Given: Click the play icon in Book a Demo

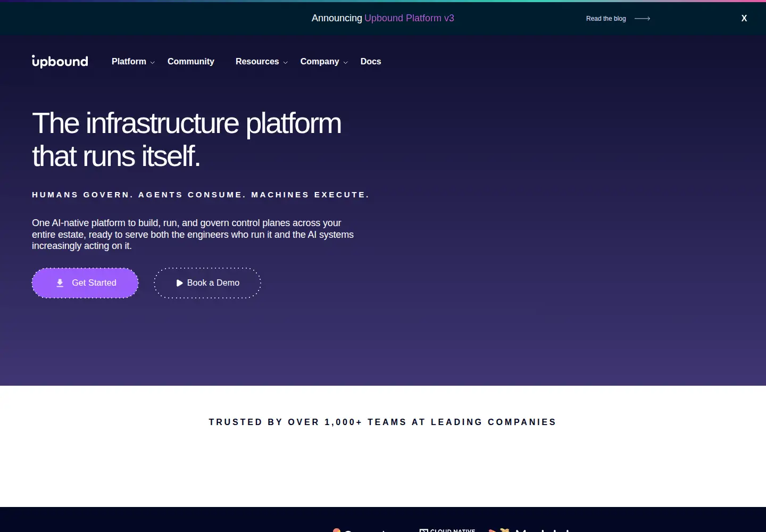Looking at the screenshot, I should 179,283.
